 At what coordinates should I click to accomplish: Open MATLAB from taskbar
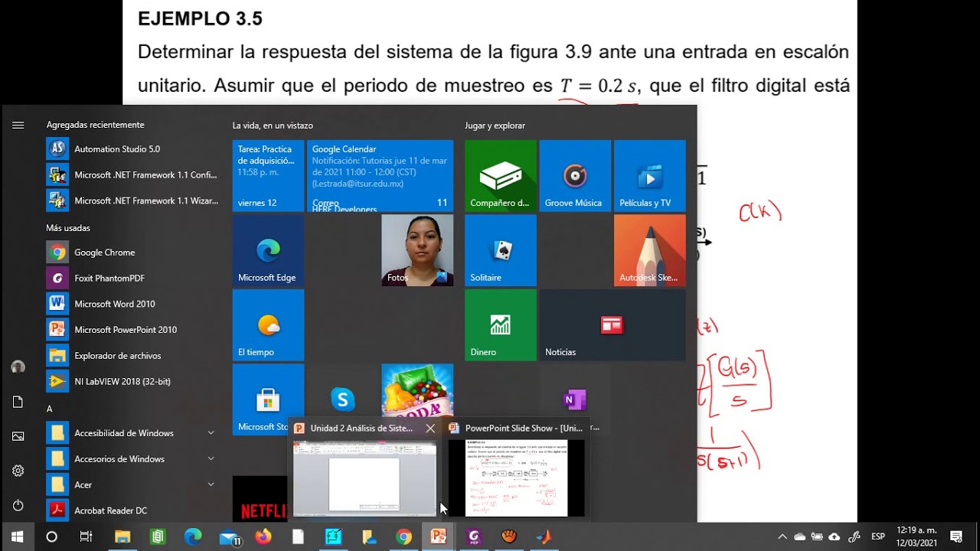click(x=544, y=536)
